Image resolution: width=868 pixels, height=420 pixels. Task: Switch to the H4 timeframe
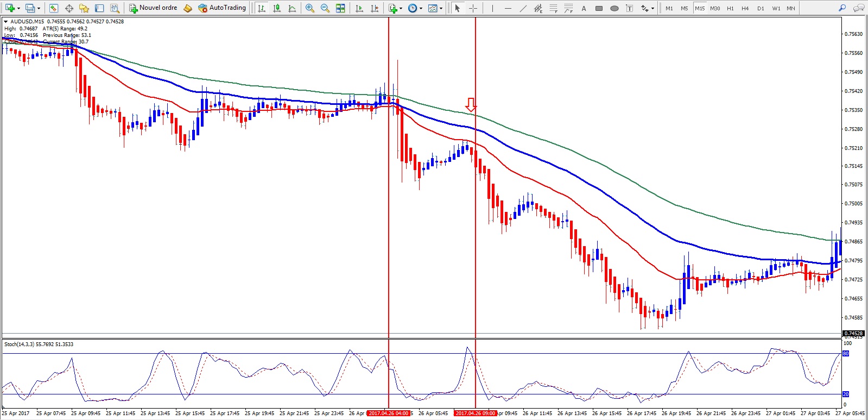click(x=745, y=8)
